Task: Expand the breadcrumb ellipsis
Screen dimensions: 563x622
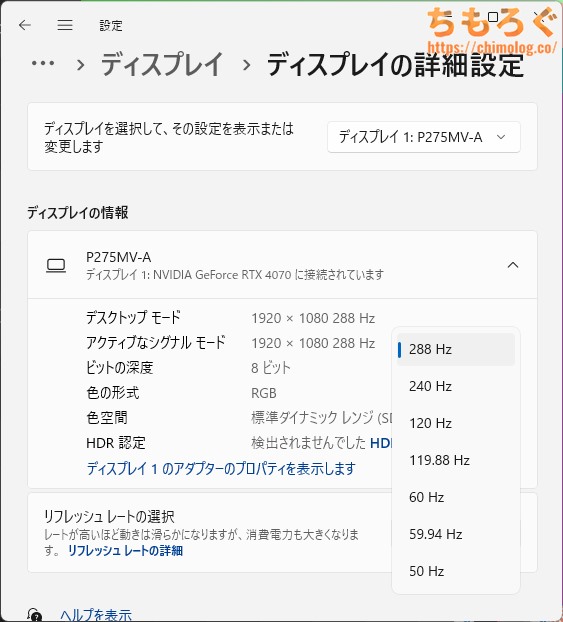Action: pyautogui.click(x=43, y=63)
